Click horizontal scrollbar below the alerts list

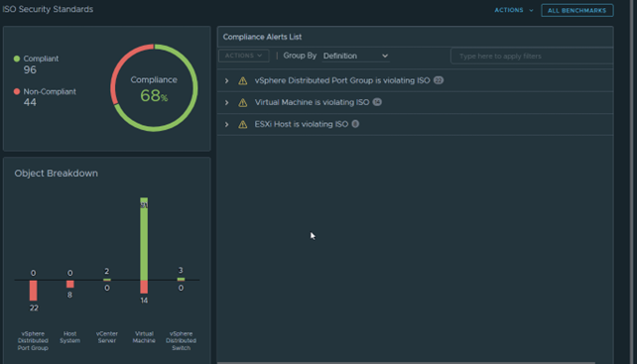click(x=406, y=362)
